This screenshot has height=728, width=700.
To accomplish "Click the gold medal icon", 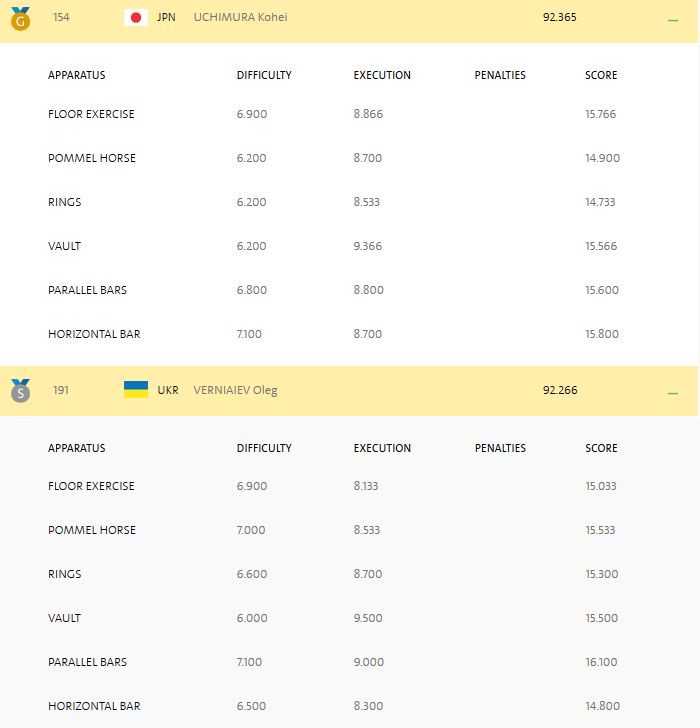I will 20,17.
